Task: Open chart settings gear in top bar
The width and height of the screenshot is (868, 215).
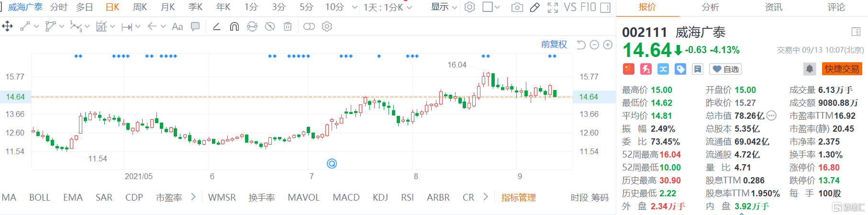Action: click(470, 7)
